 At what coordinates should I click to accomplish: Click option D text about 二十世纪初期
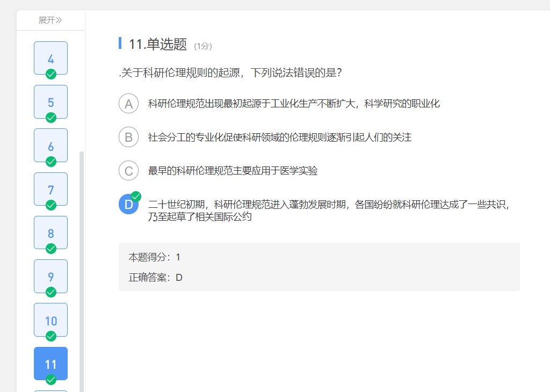point(329,210)
